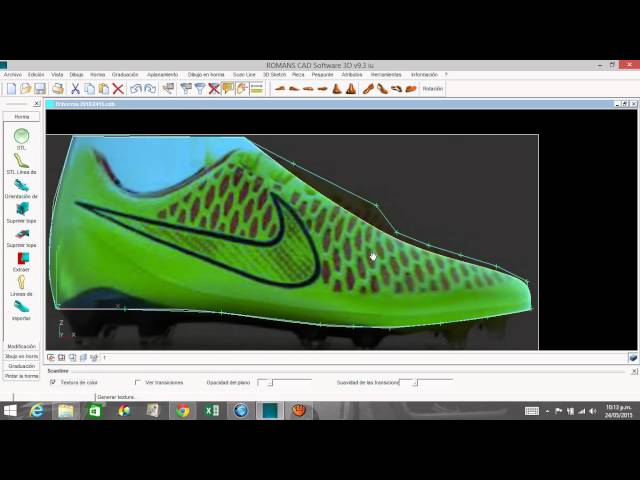The width and height of the screenshot is (640, 480).
Task: Launch Internet Explorer from taskbar
Action: [x=37, y=411]
